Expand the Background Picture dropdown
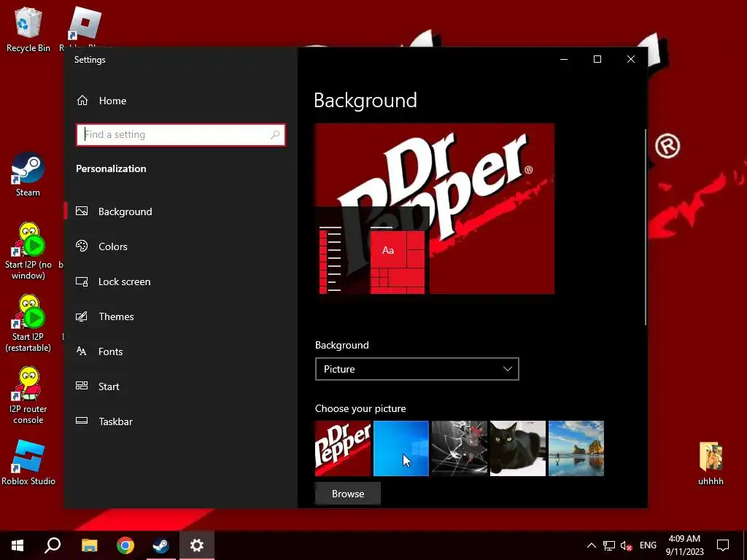 coord(417,369)
